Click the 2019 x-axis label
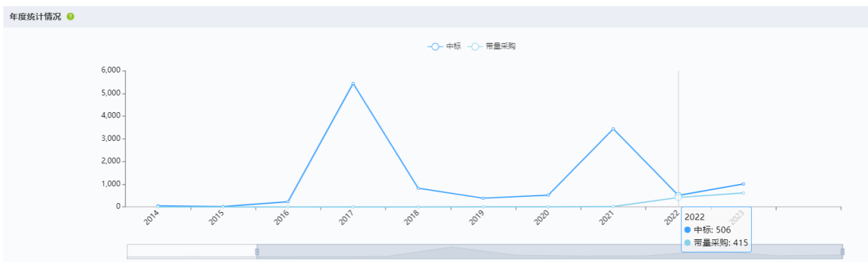 coord(477,218)
